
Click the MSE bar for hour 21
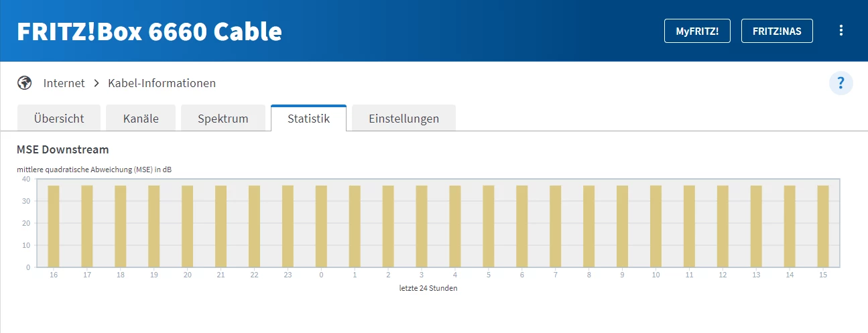221,226
